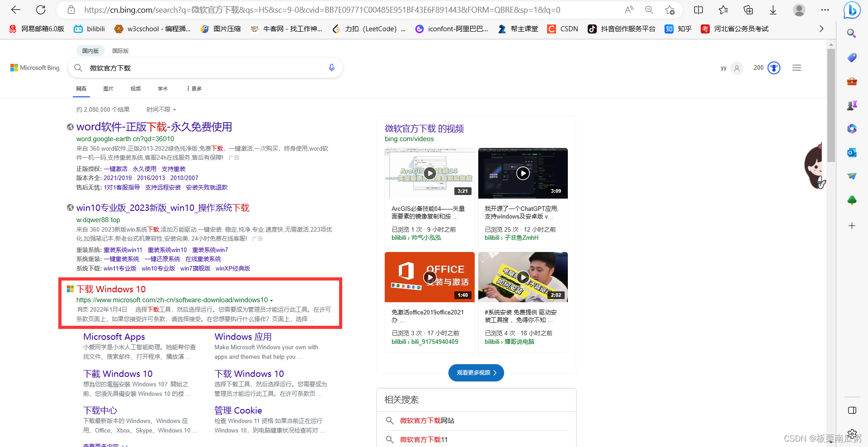Open sidebar tools briefcase icon
The height and width of the screenshot is (447, 868).
(x=852, y=81)
